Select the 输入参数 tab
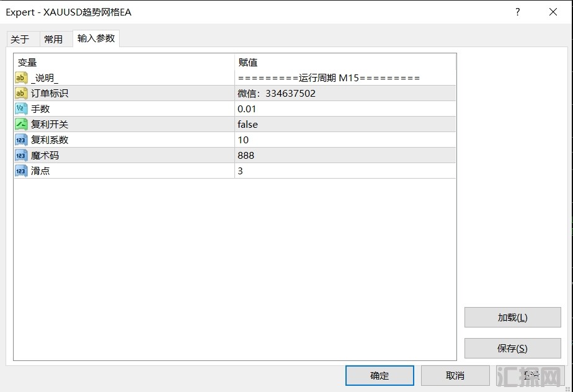Screen dimensions: 573x392 tap(96, 38)
